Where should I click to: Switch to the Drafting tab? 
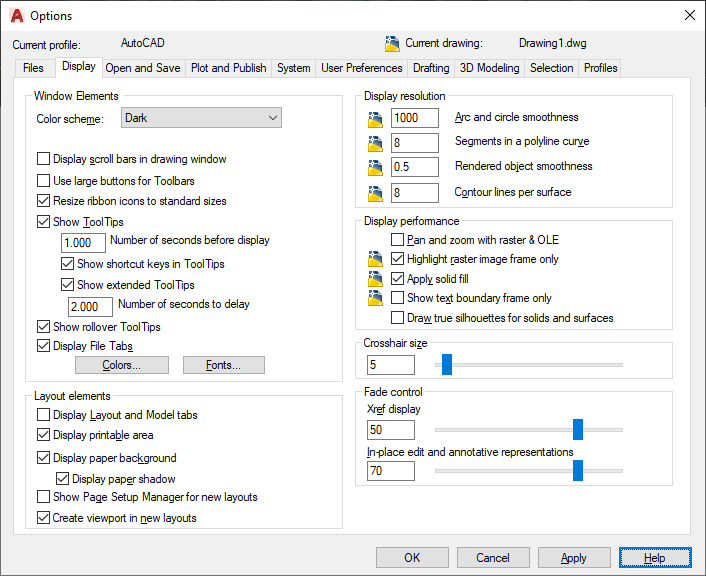431,68
